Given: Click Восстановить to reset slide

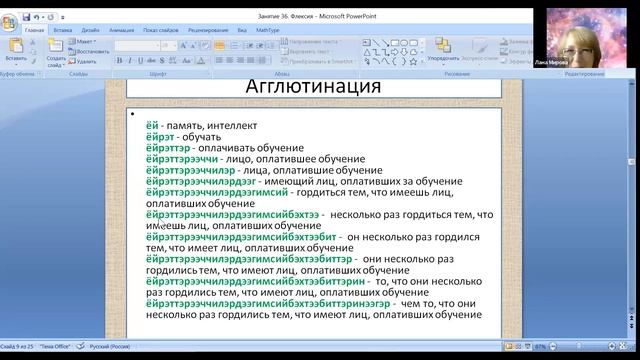Looking at the screenshot, I should pyautogui.click(x=89, y=52).
